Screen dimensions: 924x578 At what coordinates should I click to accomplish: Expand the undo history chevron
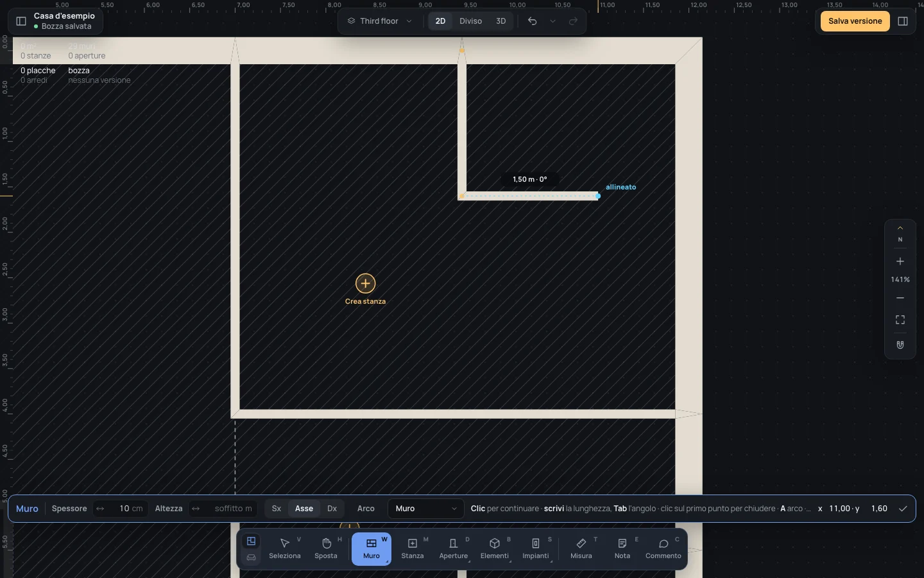pos(553,21)
